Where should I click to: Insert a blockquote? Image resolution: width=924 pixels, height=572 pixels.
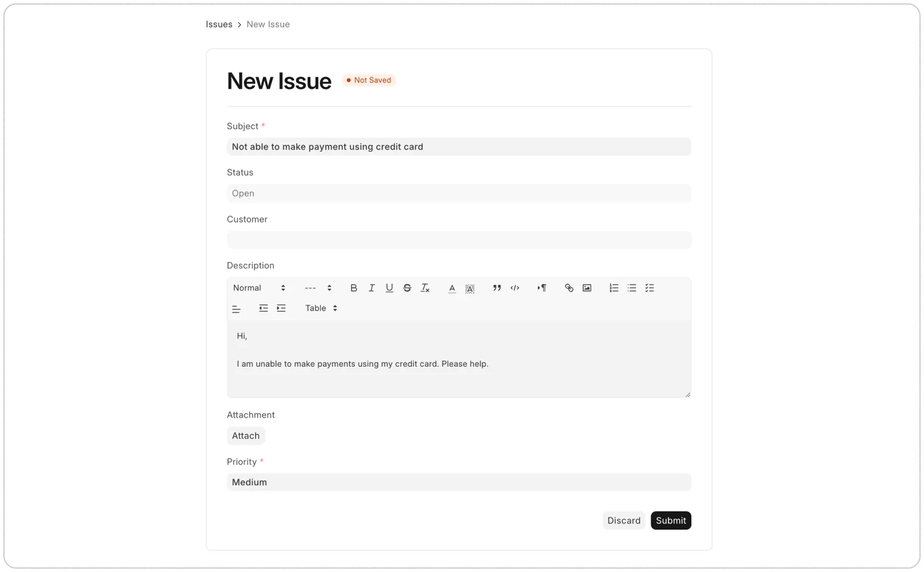click(x=496, y=288)
